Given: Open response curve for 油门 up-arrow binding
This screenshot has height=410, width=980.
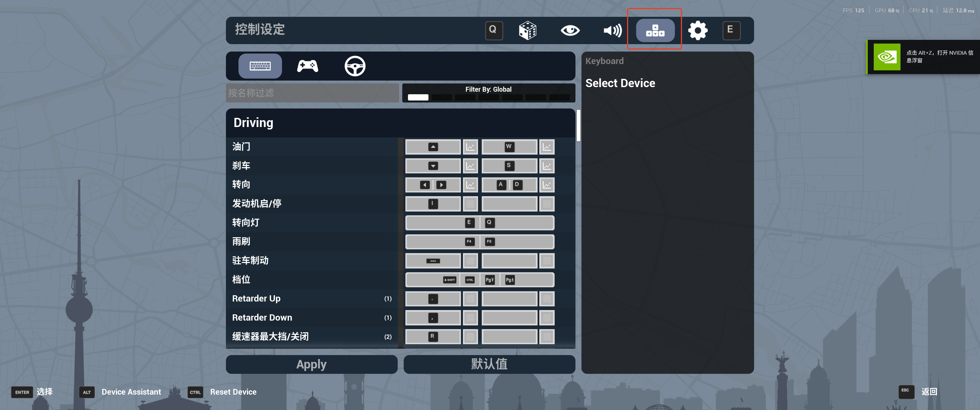Looking at the screenshot, I should tap(470, 147).
